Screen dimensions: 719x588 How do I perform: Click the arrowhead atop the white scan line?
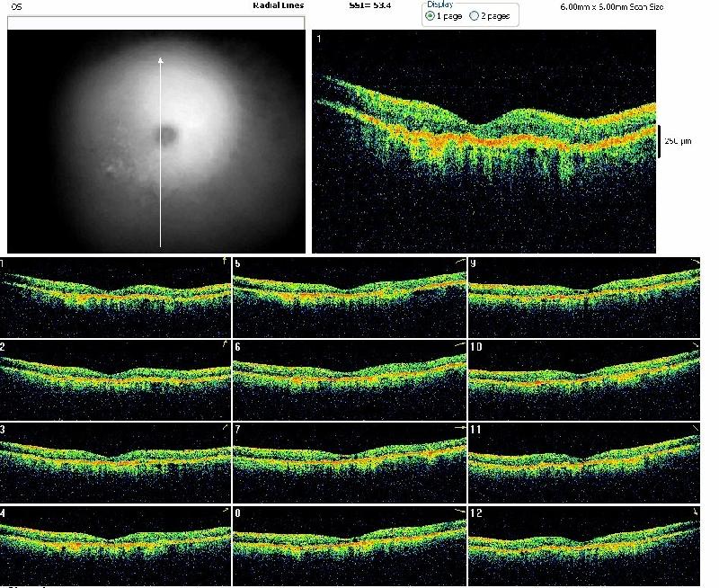click(161, 60)
